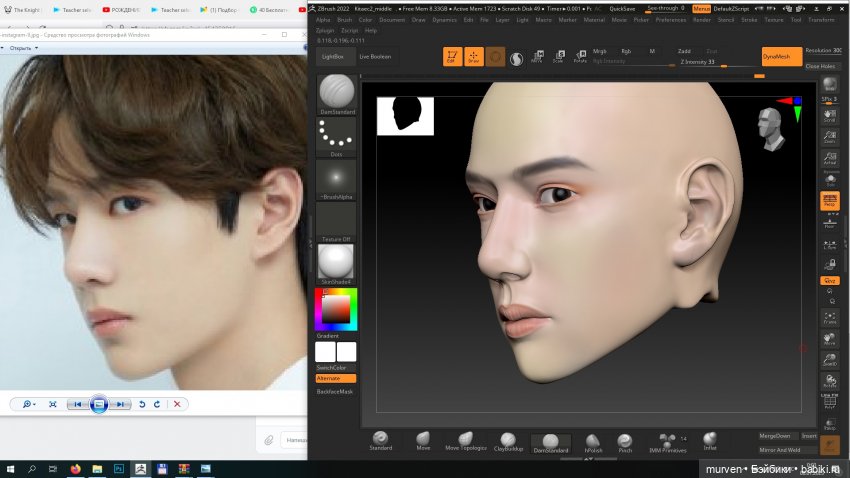Click the Zoom canvas icon on right shelf

click(829, 137)
